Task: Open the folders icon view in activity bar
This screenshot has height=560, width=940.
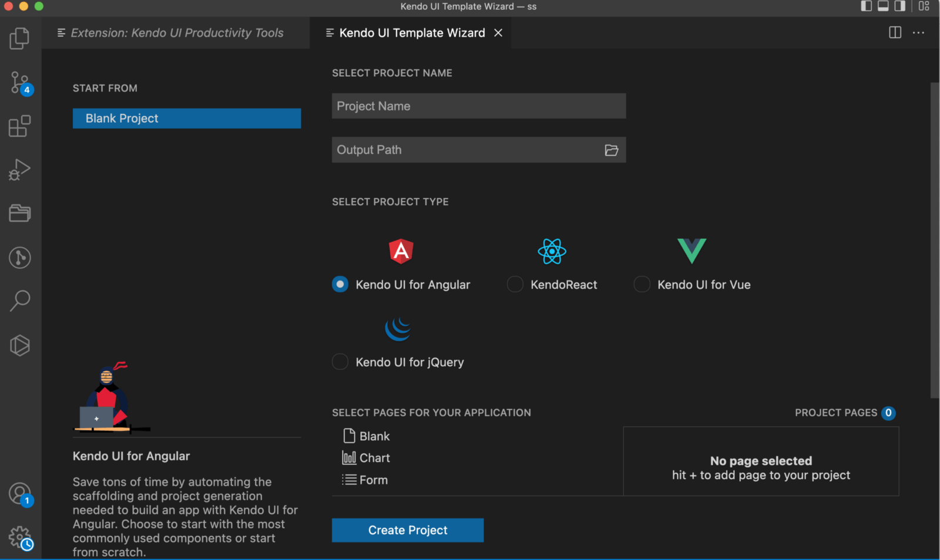Action: pos(19,213)
